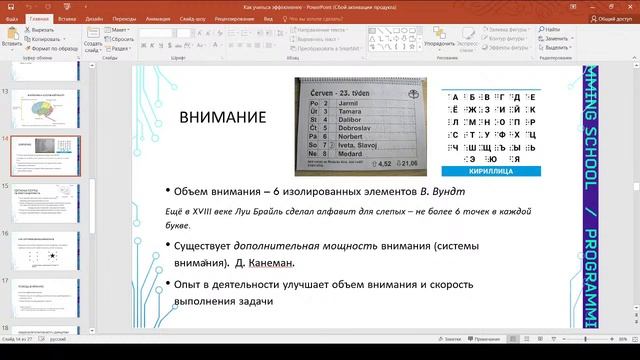Switch to Переходы ribbon tab

[x=124, y=19]
